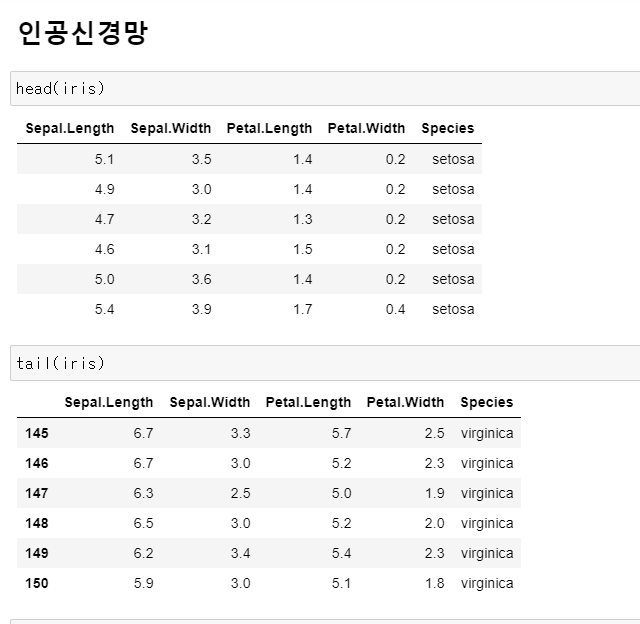Click Petal.Length value 1.7
640x624 pixels.
tap(303, 309)
